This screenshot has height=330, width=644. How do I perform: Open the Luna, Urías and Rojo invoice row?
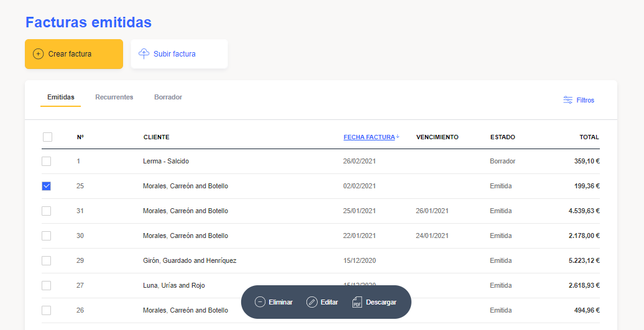point(173,285)
